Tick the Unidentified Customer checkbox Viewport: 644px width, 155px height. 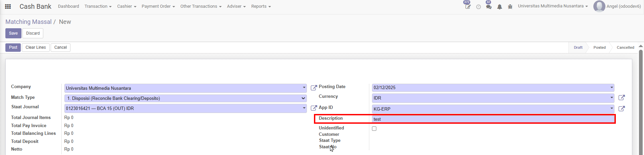(374, 129)
